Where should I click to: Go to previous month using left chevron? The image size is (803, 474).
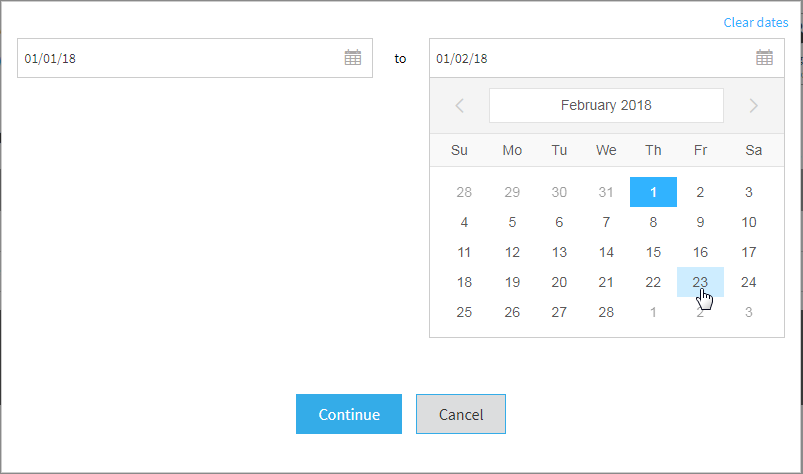459,105
